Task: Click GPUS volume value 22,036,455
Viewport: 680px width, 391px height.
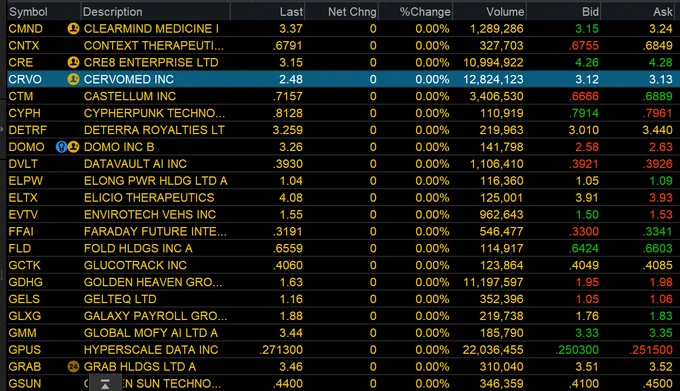Action: coord(493,350)
